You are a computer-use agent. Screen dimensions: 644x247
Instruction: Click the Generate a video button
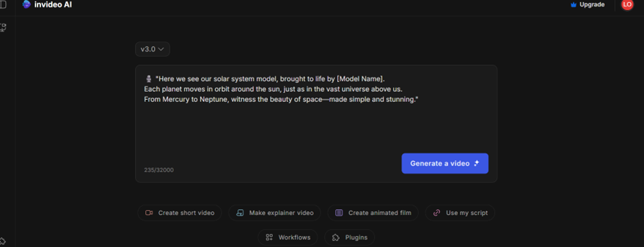[x=445, y=164]
